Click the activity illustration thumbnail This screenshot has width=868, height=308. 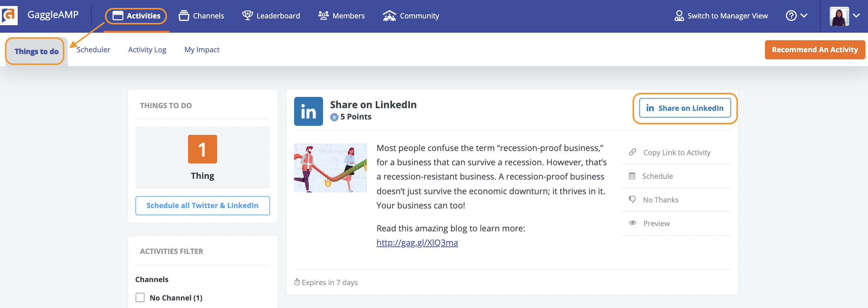click(330, 168)
